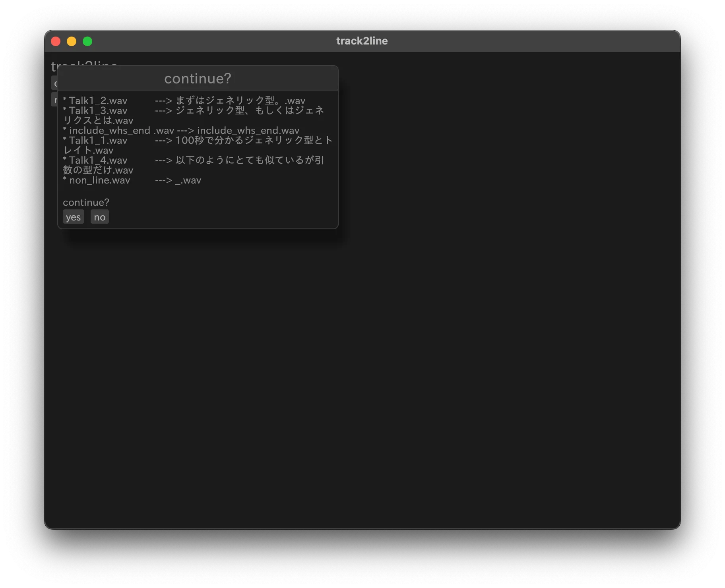Click the Talk1_1.wav source file name
The width and height of the screenshot is (725, 588).
coord(98,140)
